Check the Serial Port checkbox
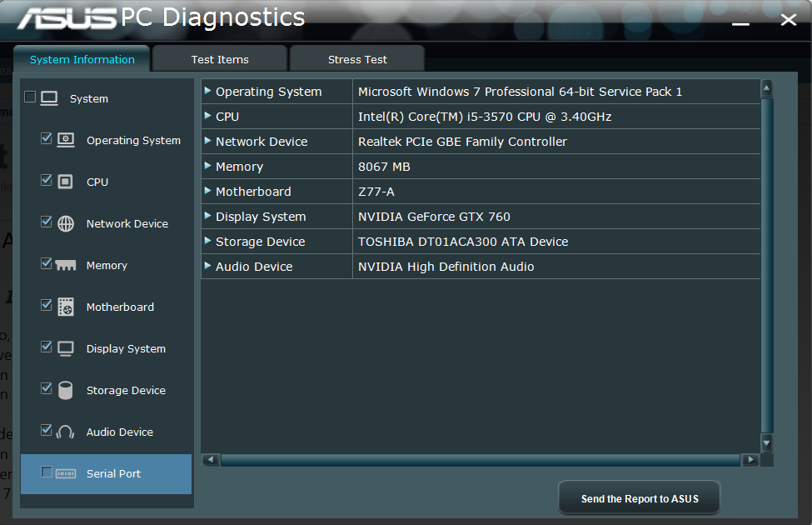Viewport: 812px width, 525px height. coord(47,472)
